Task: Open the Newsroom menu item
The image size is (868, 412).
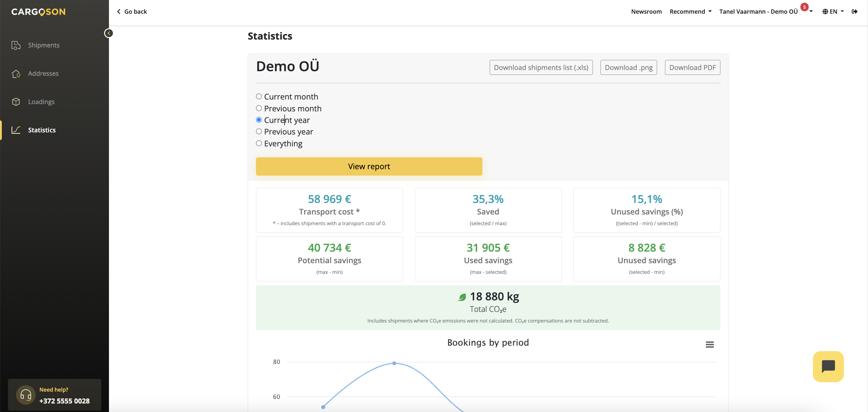Action: (646, 12)
